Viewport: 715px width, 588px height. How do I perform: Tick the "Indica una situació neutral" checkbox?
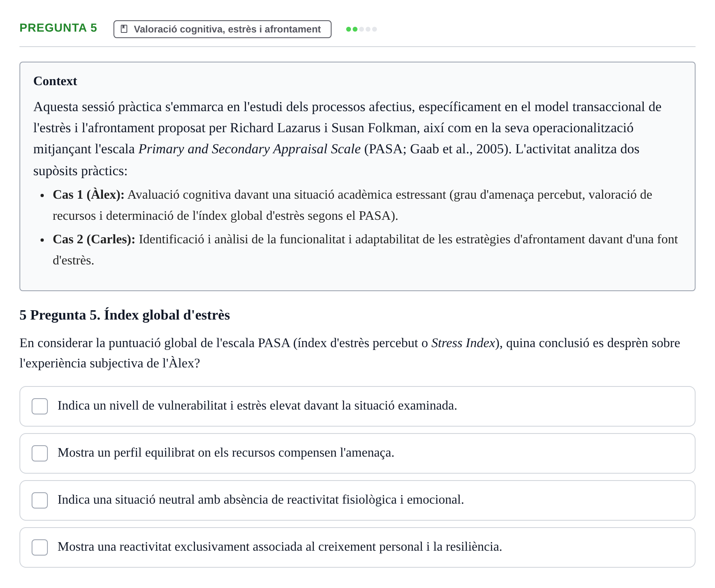click(x=40, y=500)
